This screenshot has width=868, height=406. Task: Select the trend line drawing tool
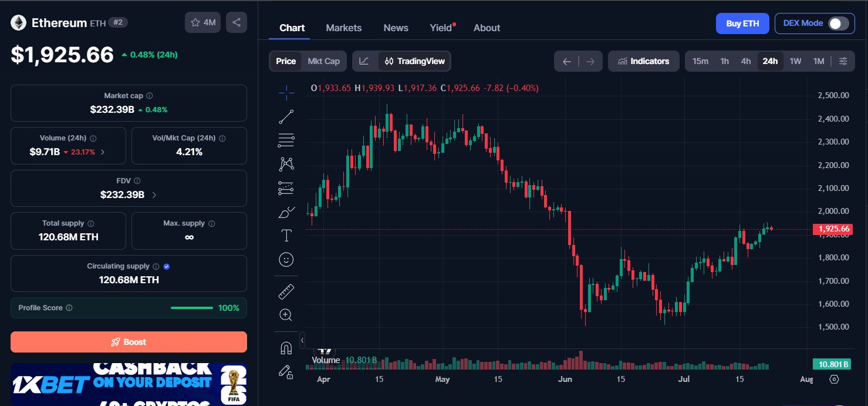tap(286, 116)
